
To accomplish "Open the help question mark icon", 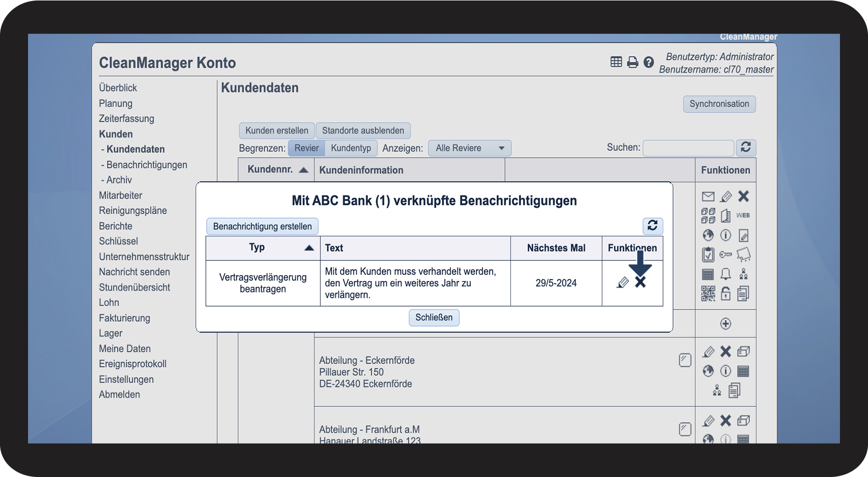I will (x=648, y=62).
